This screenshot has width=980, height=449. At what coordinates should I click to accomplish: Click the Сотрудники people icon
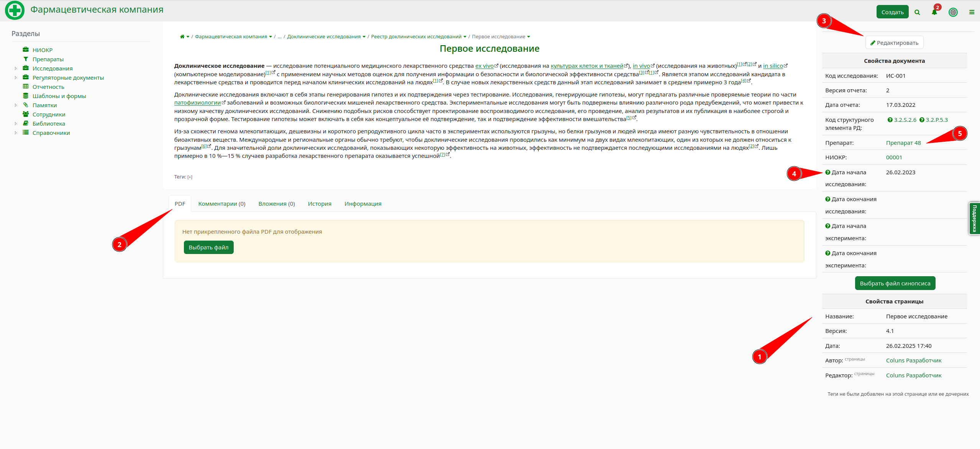pos(26,114)
